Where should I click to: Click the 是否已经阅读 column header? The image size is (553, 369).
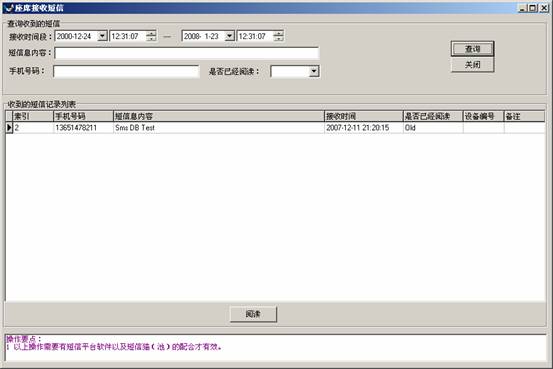[x=433, y=116]
